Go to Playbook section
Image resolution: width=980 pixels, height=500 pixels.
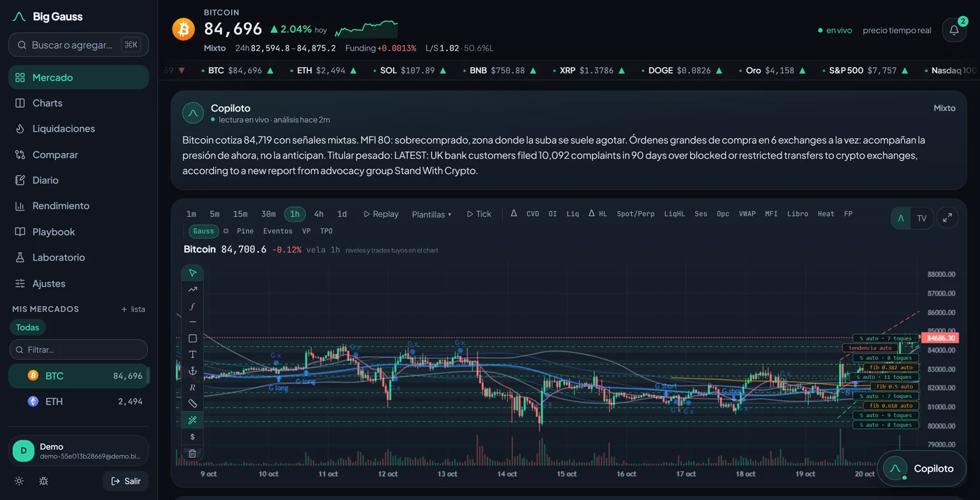click(x=78, y=232)
